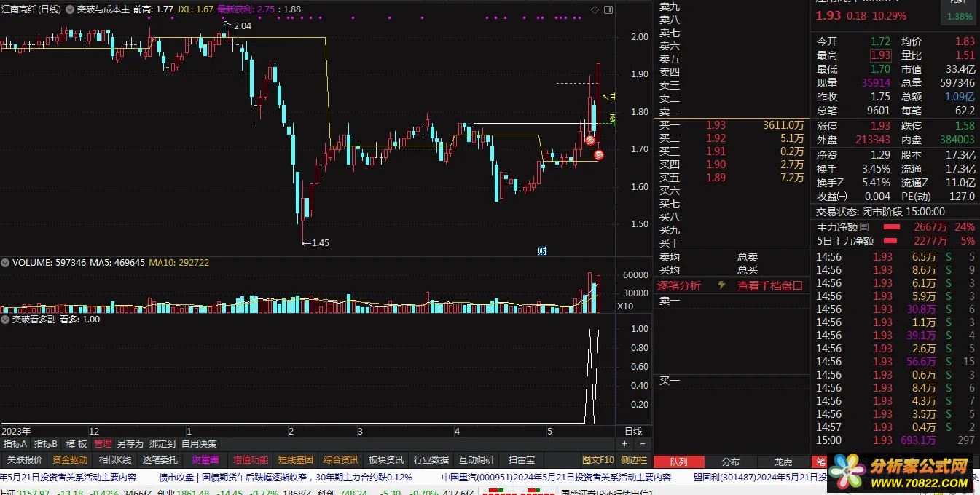This screenshot has height=495, width=980.
Task: Click the 14:57 trade row
Action: pyautogui.click(x=895, y=427)
